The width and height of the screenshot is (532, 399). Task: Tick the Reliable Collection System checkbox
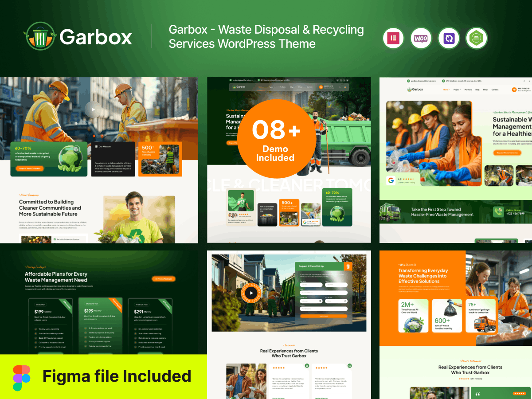click(x=55, y=239)
